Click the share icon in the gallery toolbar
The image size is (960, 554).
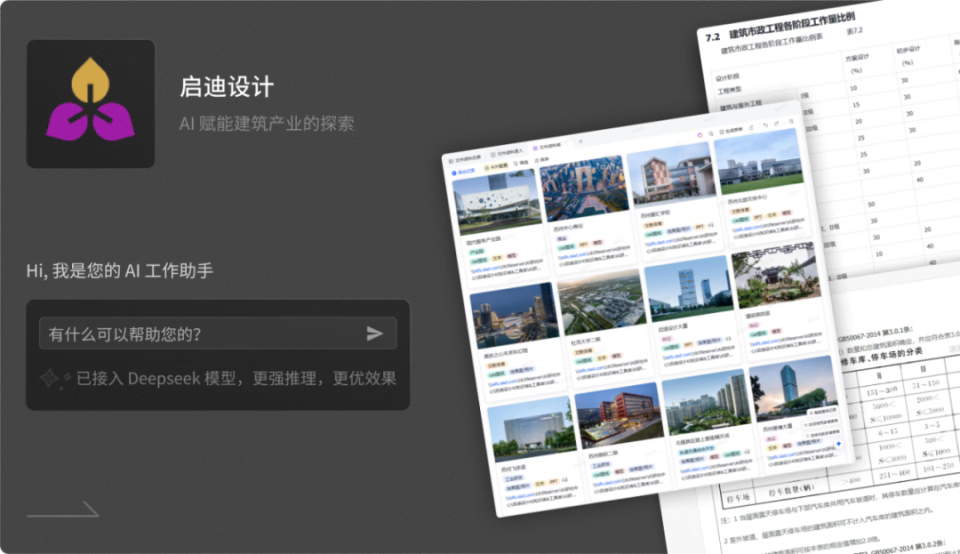[751, 127]
